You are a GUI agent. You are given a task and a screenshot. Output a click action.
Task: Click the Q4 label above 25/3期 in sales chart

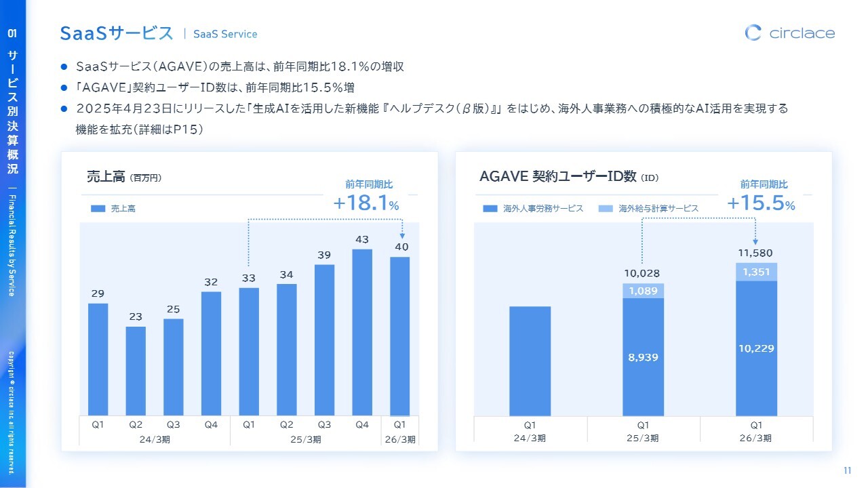362,425
